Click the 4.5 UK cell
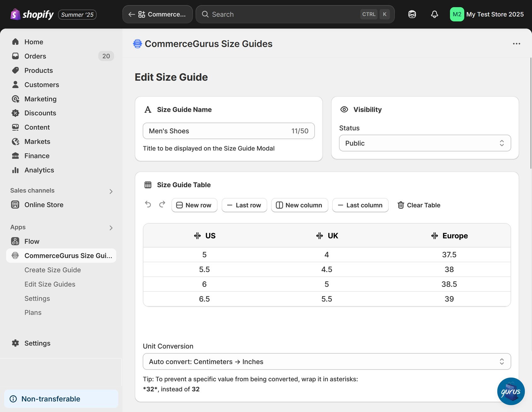Viewport: 532px width, 412px height. (327, 269)
